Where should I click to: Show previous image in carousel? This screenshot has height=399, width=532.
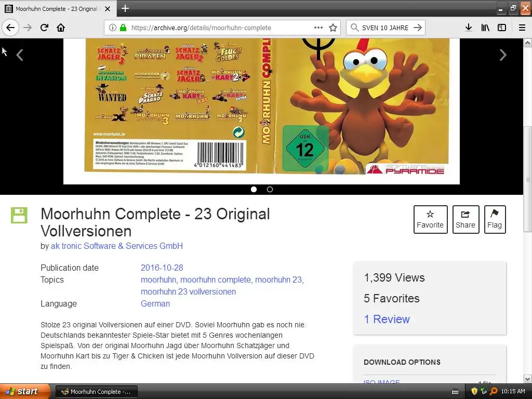pyautogui.click(x=20, y=55)
